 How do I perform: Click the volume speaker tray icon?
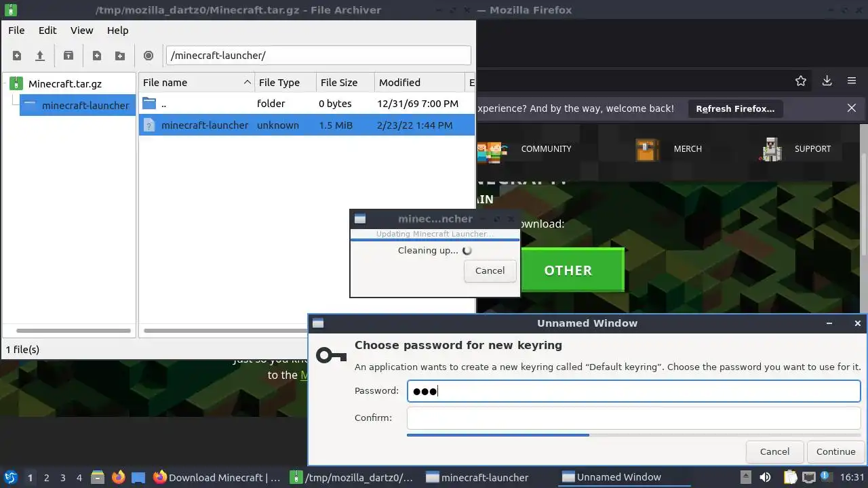765,477
